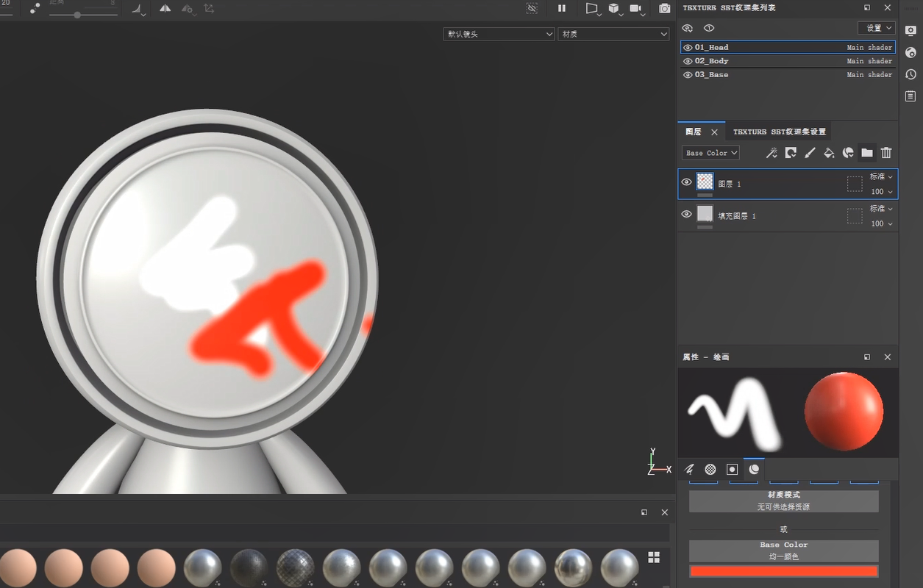Click the add effect magic wand icon
The height and width of the screenshot is (588, 923).
(x=771, y=153)
